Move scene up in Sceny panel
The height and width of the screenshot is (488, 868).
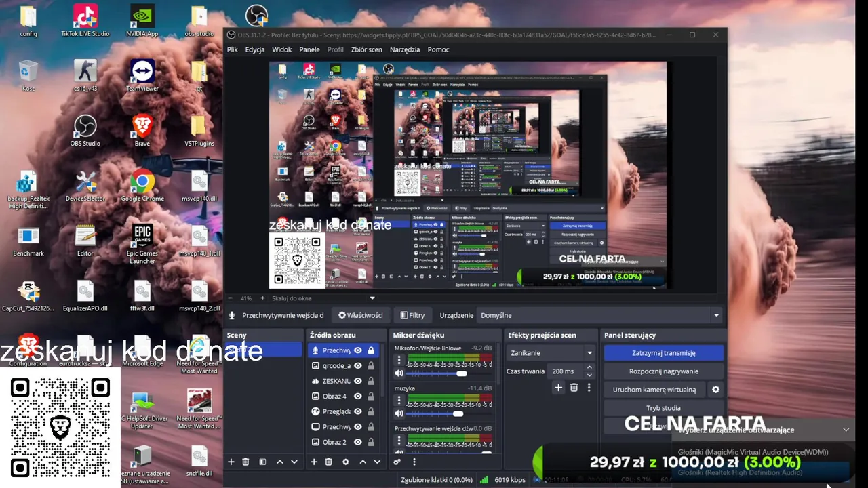click(279, 462)
